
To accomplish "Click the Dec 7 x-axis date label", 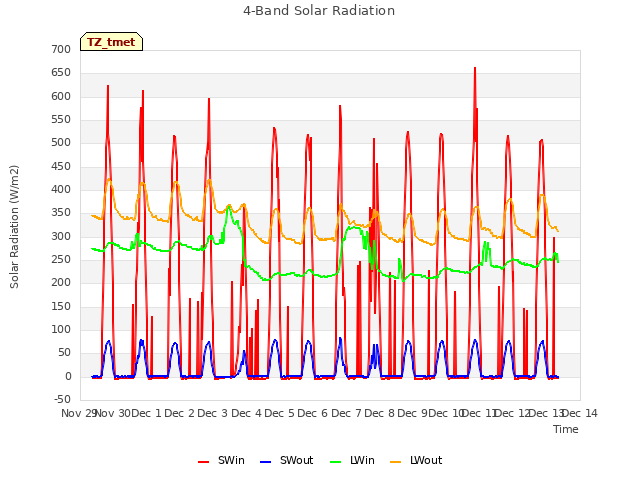I will click(346, 413).
